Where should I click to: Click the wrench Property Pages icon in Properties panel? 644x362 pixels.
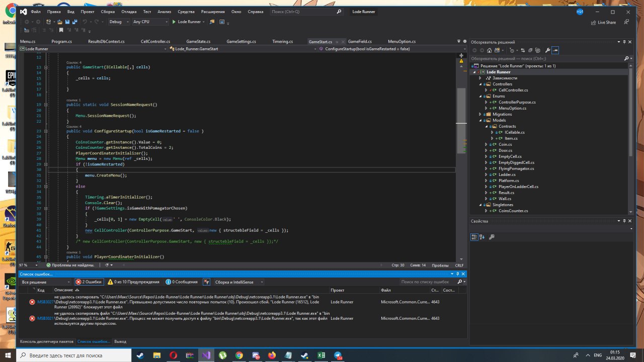click(x=492, y=237)
